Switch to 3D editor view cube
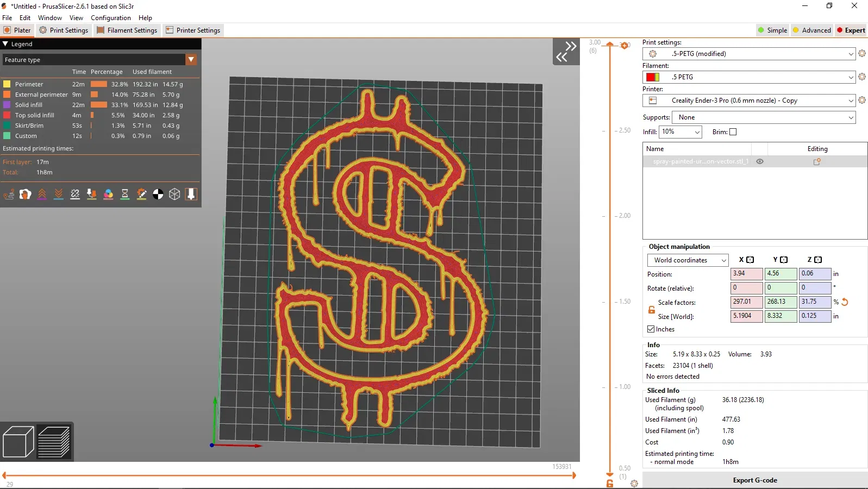 [18, 442]
